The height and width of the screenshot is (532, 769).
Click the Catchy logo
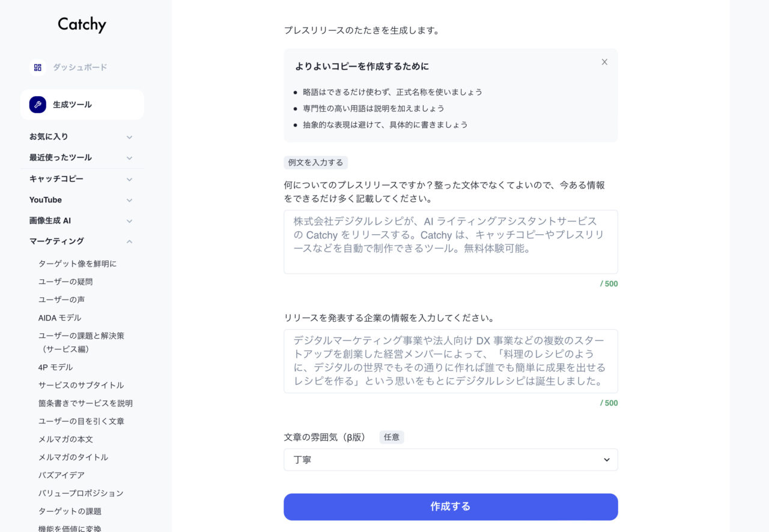[x=82, y=25]
